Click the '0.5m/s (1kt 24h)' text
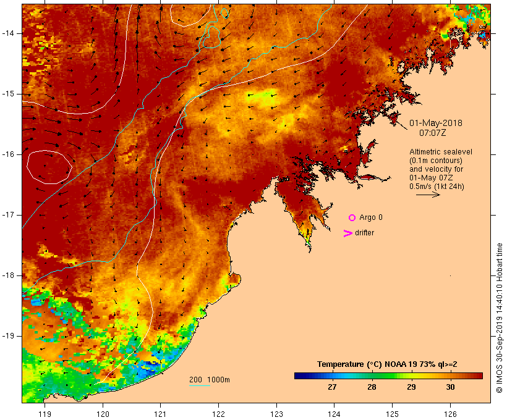This screenshot has height=420, width=507. pos(437,187)
